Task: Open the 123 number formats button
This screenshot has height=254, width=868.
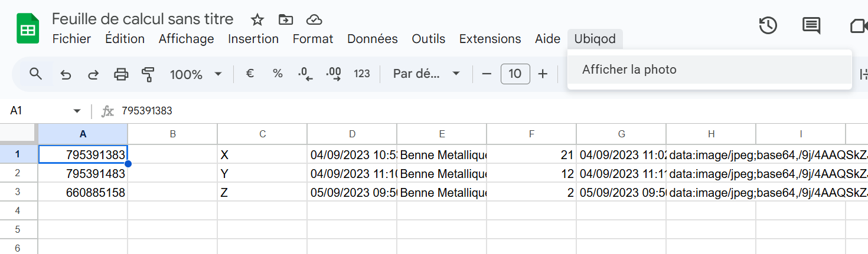Action: [362, 74]
